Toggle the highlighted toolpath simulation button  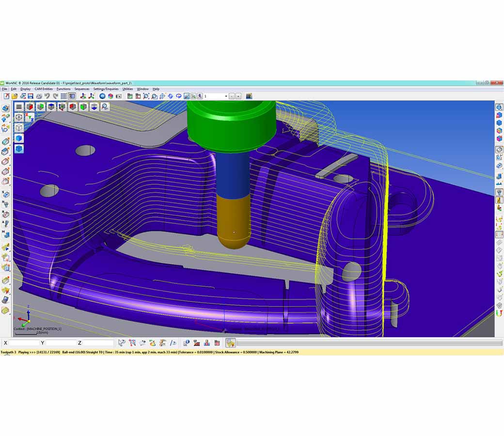pos(231,343)
